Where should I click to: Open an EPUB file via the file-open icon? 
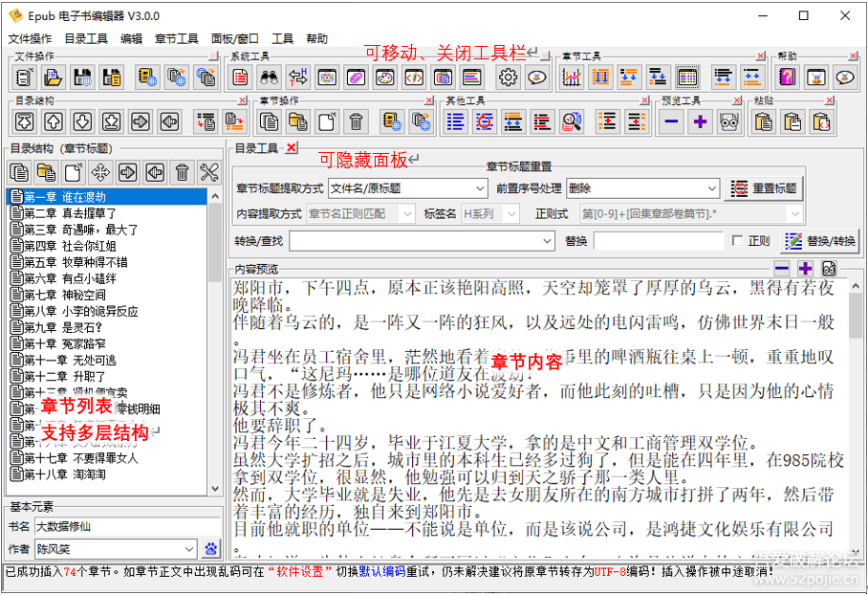[x=53, y=77]
